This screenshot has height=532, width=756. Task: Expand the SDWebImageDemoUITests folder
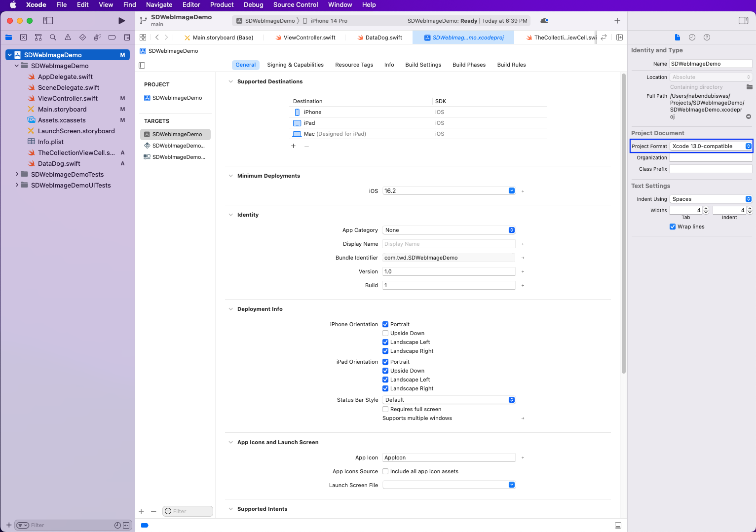(x=17, y=185)
